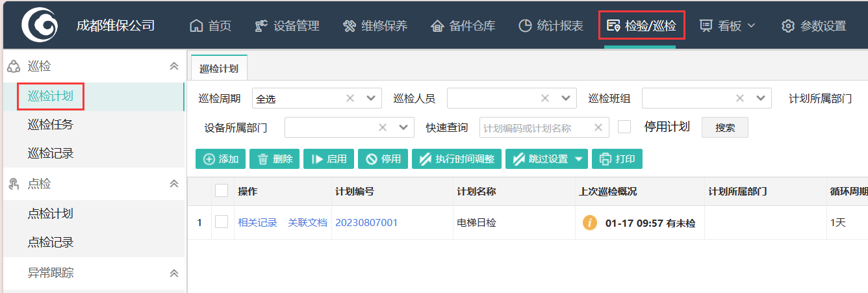Image resolution: width=868 pixels, height=293 pixels.
Task: Open 巡检周期 dropdown
Action: (x=371, y=99)
